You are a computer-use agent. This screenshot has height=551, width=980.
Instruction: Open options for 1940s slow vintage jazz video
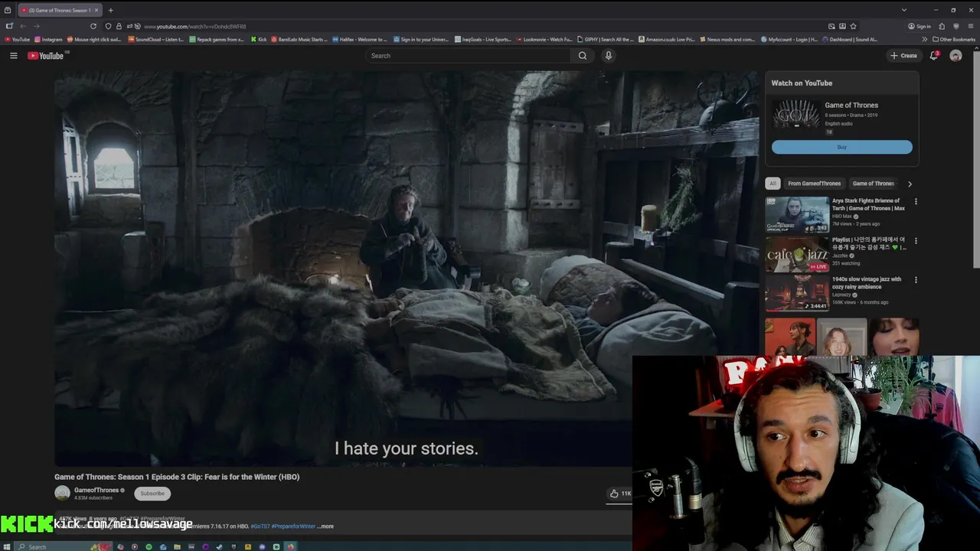coord(916,280)
